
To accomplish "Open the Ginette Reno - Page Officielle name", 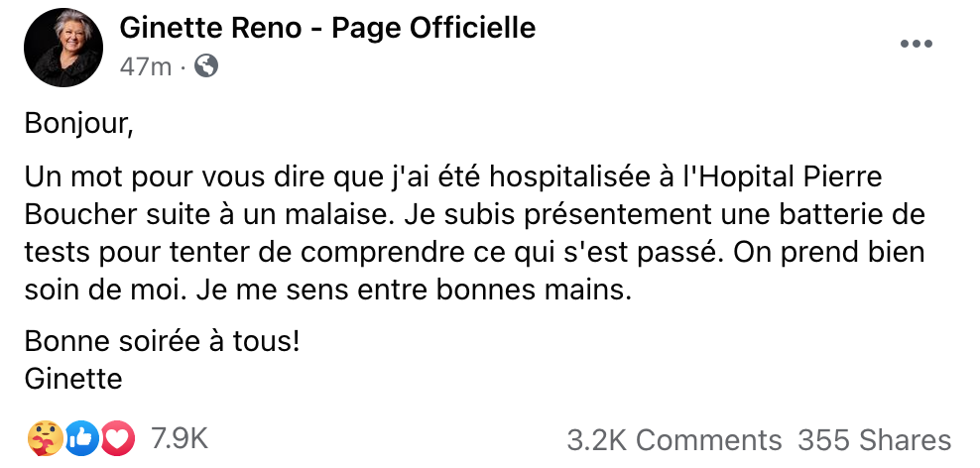I will [327, 29].
